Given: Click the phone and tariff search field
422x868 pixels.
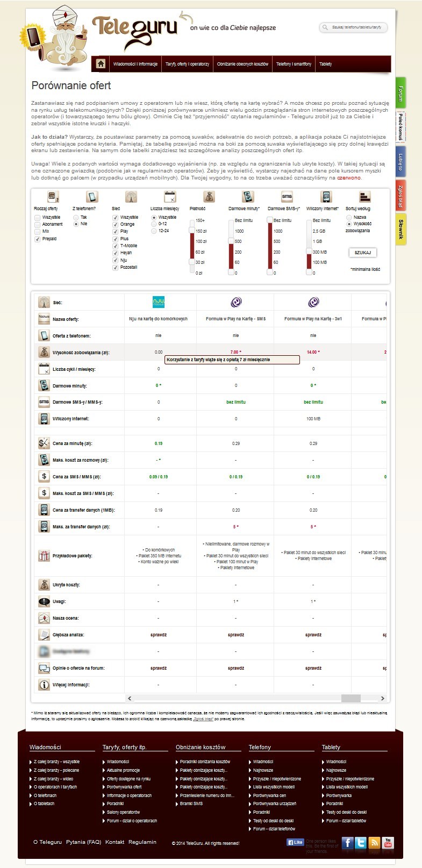Looking at the screenshot, I should [x=353, y=27].
